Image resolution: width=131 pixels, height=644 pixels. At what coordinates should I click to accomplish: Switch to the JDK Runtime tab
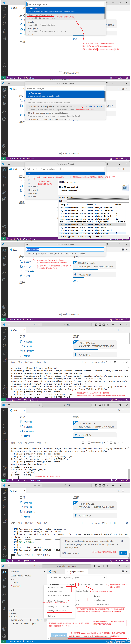point(84,585)
